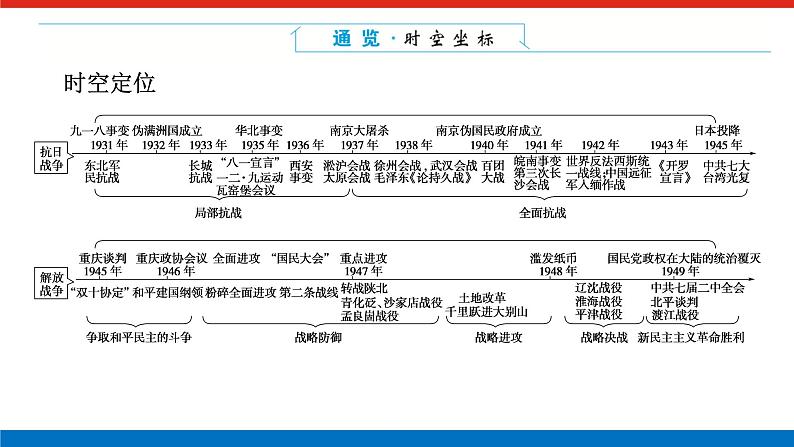Click the '1936年' timeline marker

(x=305, y=145)
